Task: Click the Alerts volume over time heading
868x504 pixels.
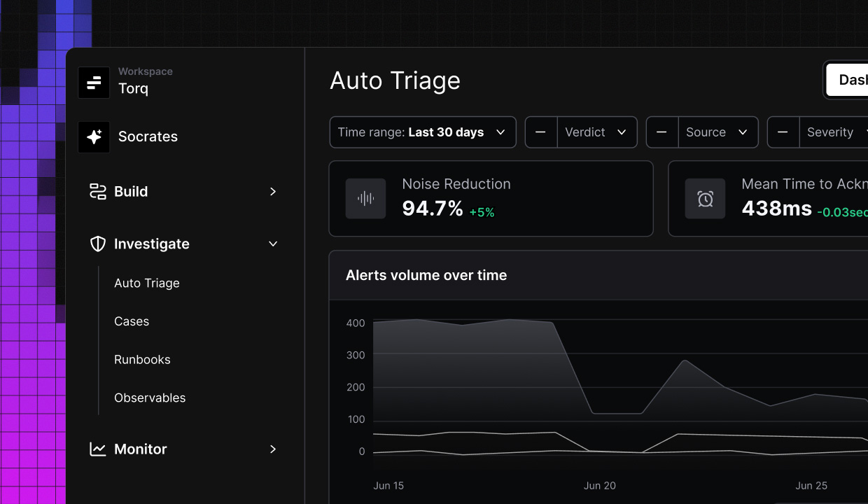Action: pyautogui.click(x=426, y=275)
